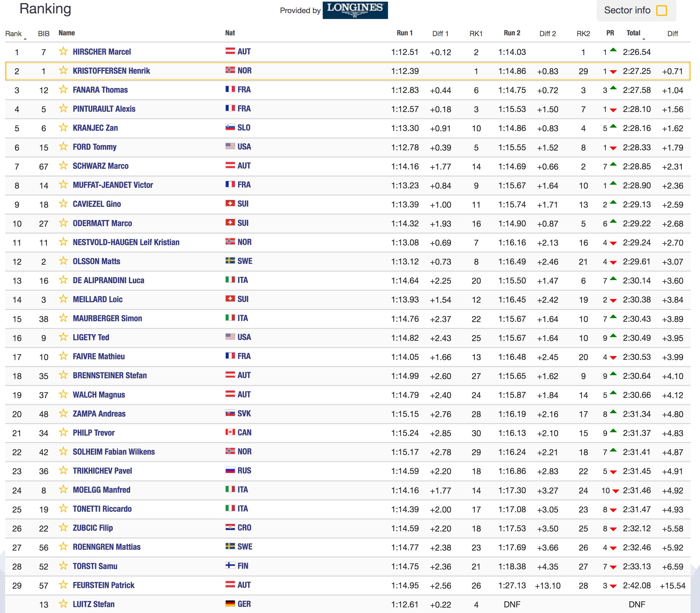Screen dimensions: 700x613
Task: Open HIRSCHER Marcel athlete profile
Action: click(101, 52)
